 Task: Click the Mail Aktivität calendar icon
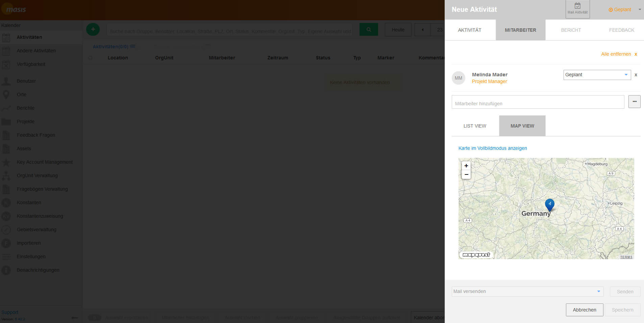point(577,6)
